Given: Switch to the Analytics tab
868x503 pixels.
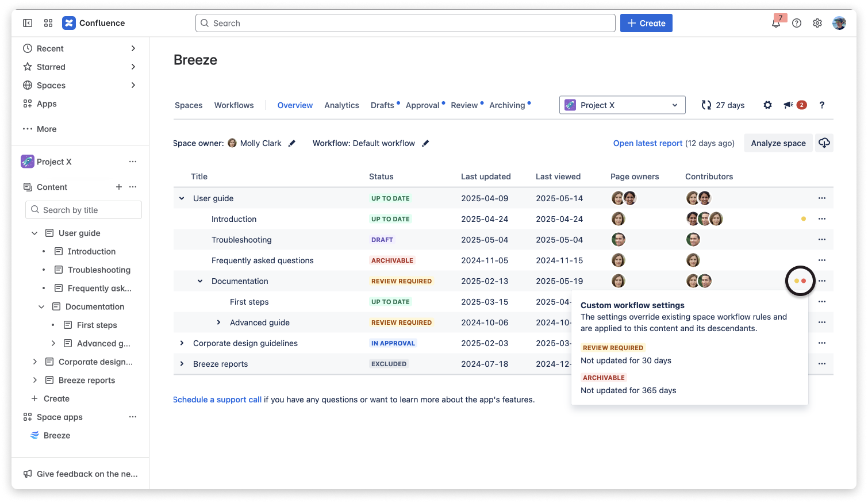Looking at the screenshot, I should click(341, 105).
